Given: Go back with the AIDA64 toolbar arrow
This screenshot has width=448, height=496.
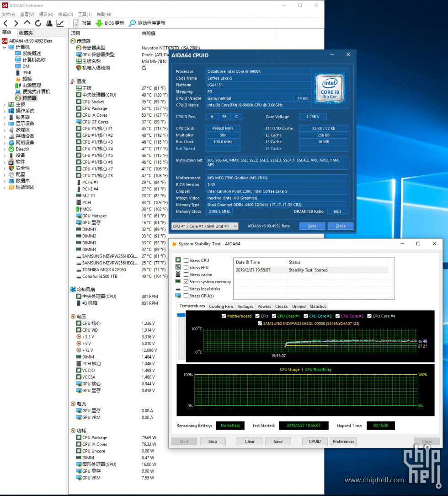Looking at the screenshot, I should click(5, 23).
